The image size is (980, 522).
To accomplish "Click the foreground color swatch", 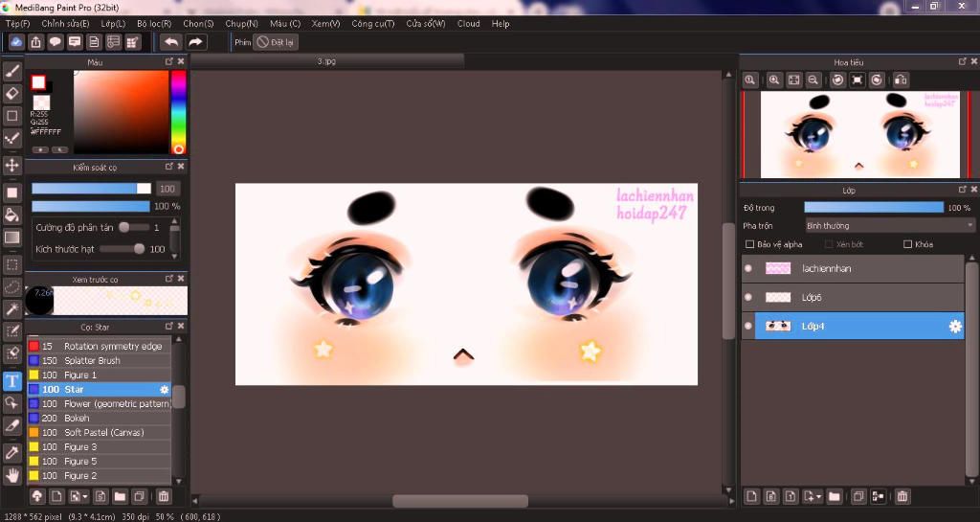I will [38, 82].
